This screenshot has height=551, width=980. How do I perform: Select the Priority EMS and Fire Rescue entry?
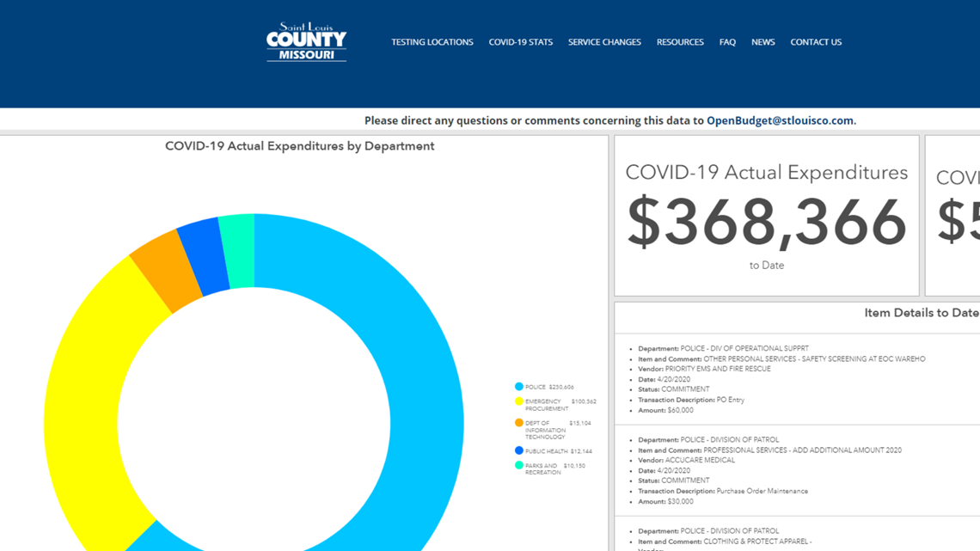[x=717, y=369]
